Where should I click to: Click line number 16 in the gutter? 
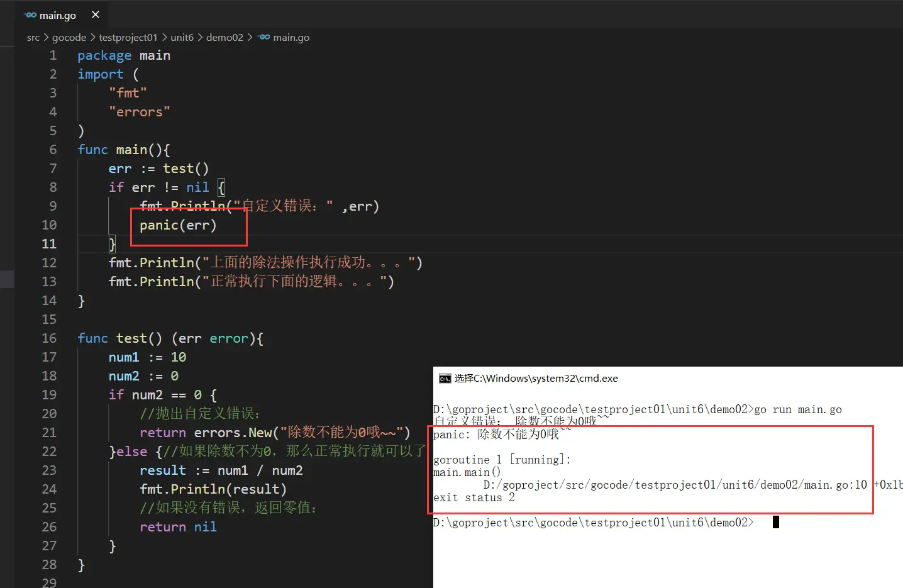pyautogui.click(x=49, y=338)
